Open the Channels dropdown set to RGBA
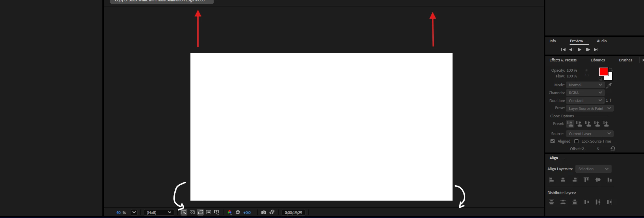 (585, 93)
